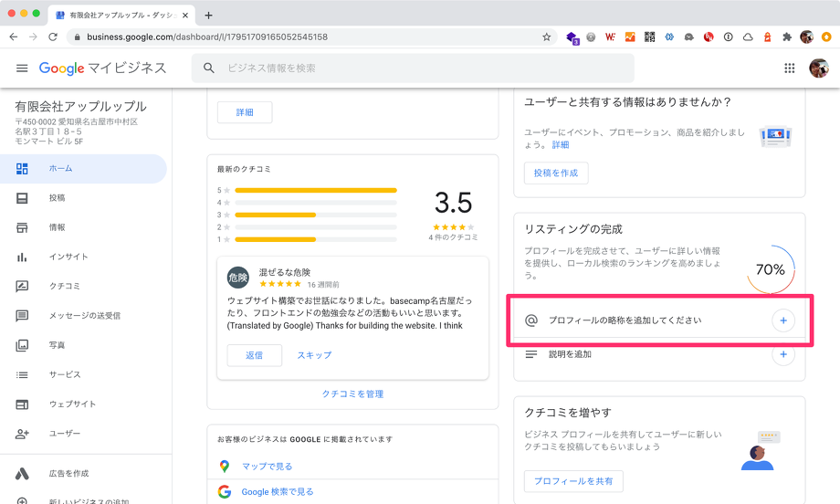
Task: Expand 説明を追加 with plus button
Action: click(x=782, y=354)
